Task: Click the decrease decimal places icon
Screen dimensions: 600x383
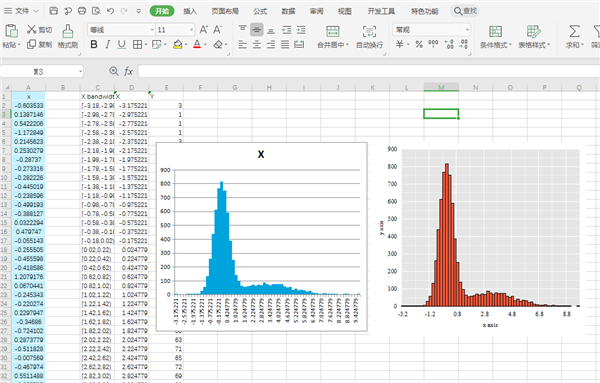Action: tap(463, 44)
